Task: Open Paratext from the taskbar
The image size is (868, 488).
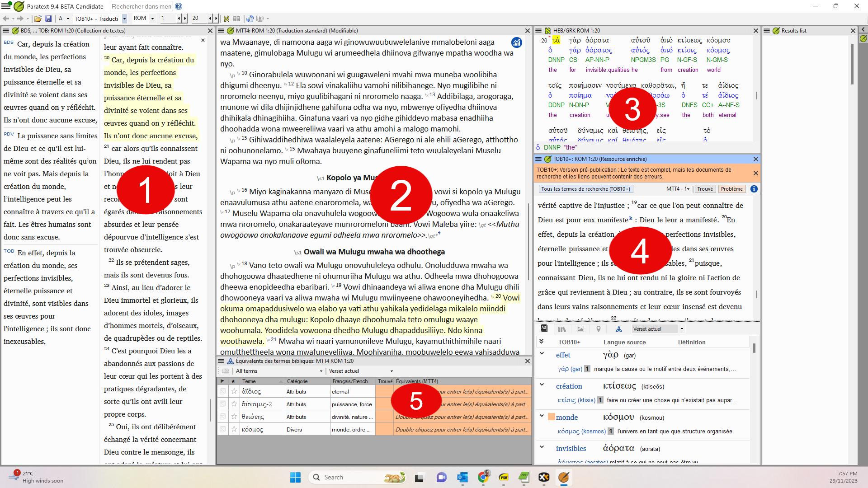Action: 564,477
